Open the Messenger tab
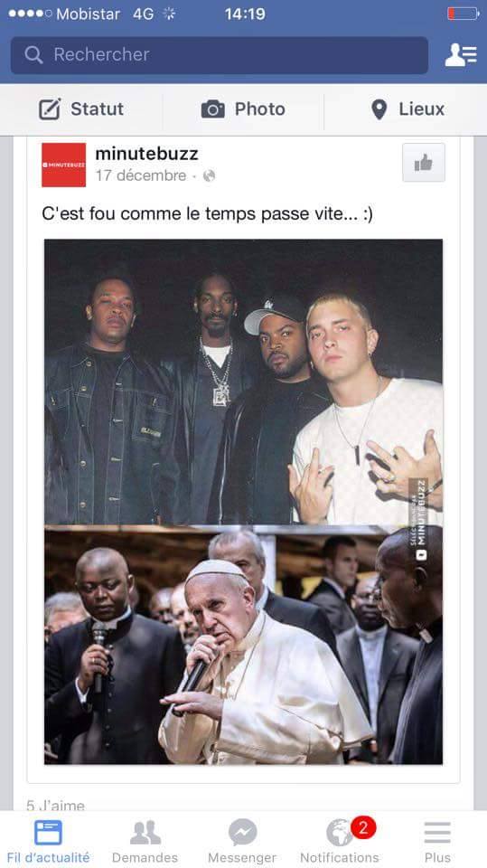The height and width of the screenshot is (868, 487). coord(242,841)
